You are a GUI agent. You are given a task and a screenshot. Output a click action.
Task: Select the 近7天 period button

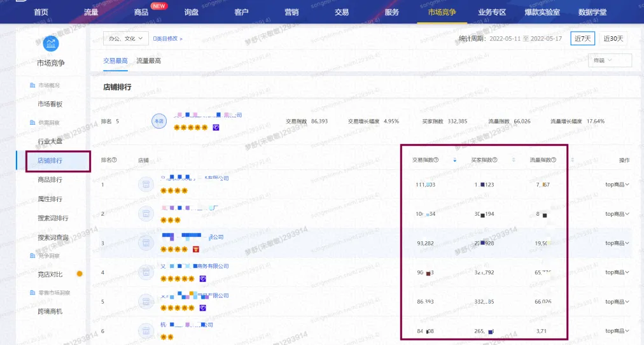point(582,38)
